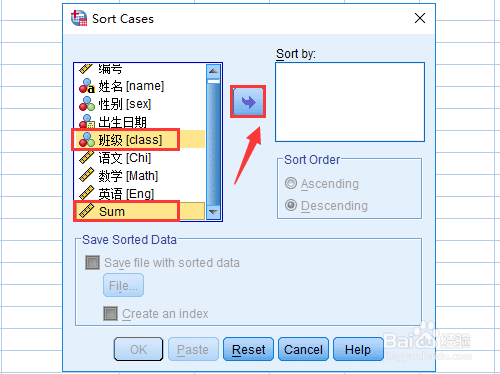Select the nominal icon beside 姓名 [name]
Viewport: 500px width, 374px height.
[87, 86]
